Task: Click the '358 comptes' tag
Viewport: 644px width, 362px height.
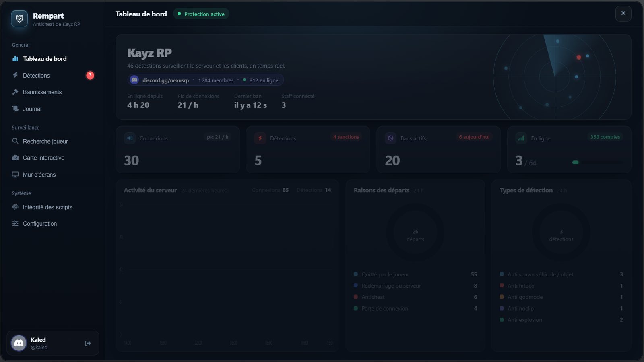Action: [605, 137]
